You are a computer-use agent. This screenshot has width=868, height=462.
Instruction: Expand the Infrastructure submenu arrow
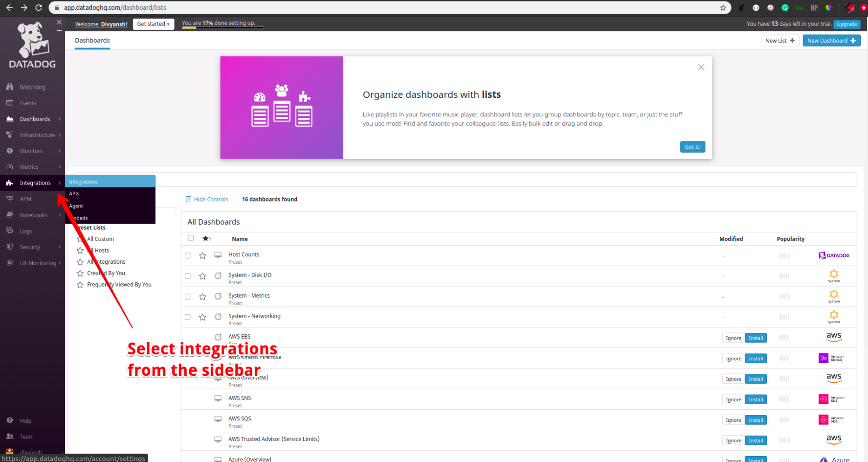[60, 135]
